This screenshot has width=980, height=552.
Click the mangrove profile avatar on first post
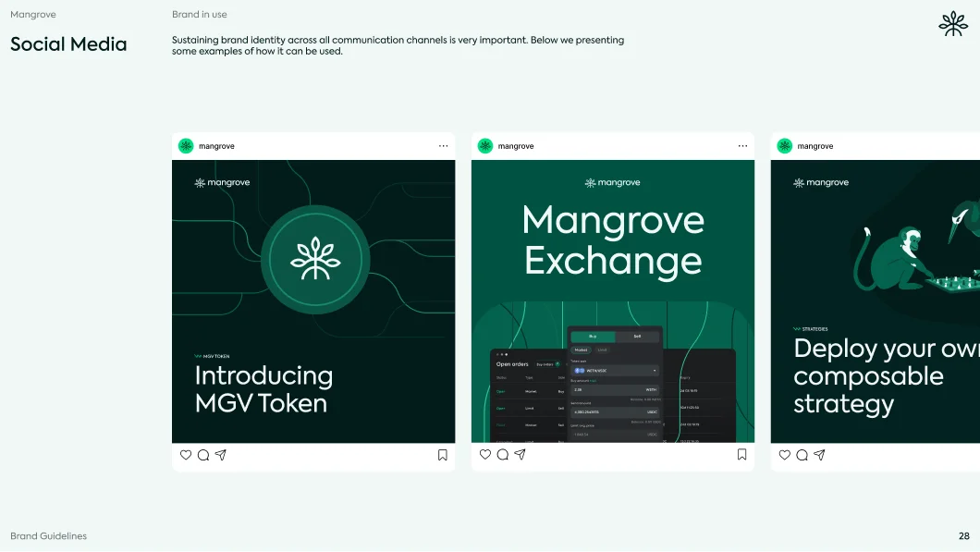pyautogui.click(x=186, y=145)
